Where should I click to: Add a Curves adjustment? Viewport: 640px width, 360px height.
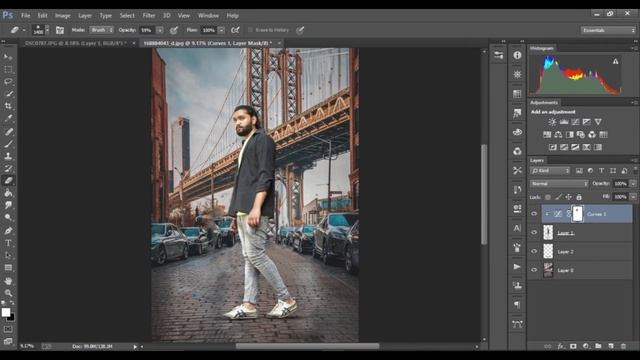click(x=575, y=122)
